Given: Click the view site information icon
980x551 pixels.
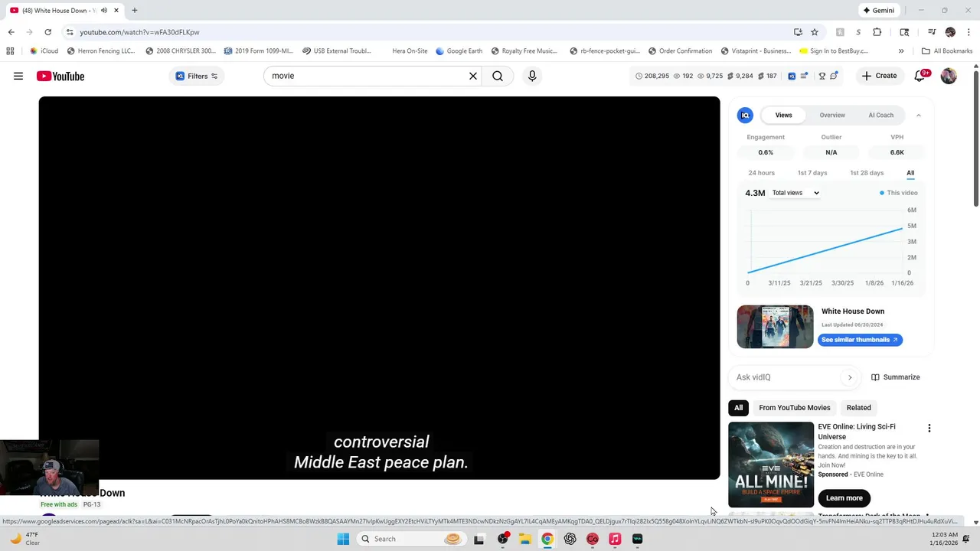Looking at the screenshot, I should pos(70,32).
